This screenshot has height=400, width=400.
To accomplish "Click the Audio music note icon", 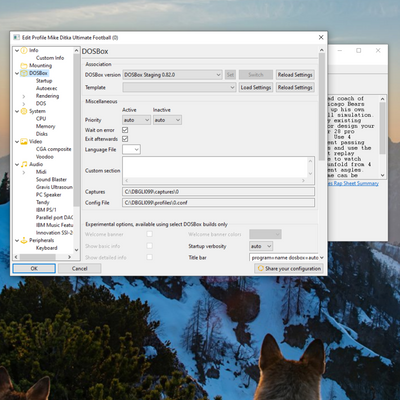I will (24, 164).
